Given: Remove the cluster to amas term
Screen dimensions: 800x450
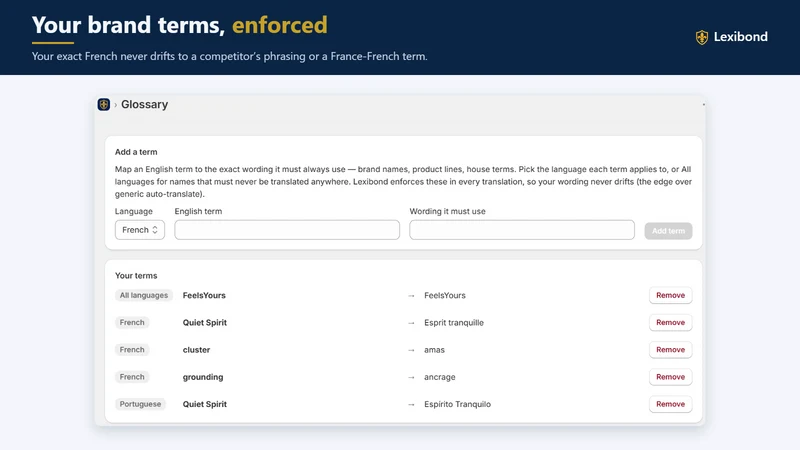Looking at the screenshot, I should pyautogui.click(x=670, y=349).
